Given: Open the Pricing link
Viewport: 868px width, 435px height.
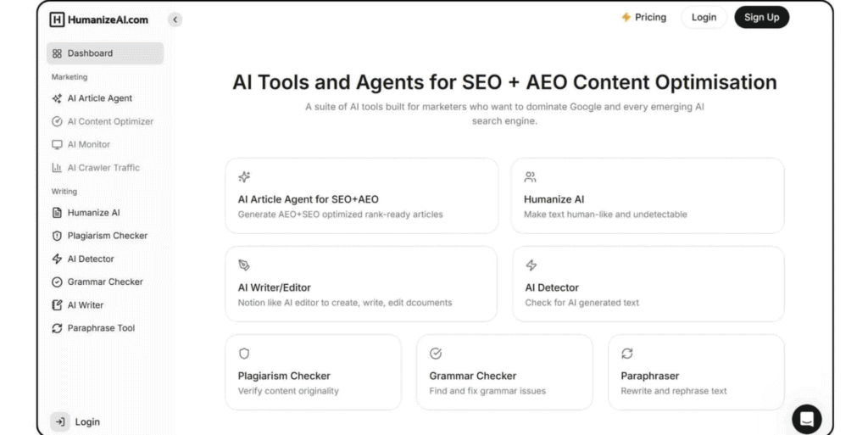Looking at the screenshot, I should coord(643,18).
